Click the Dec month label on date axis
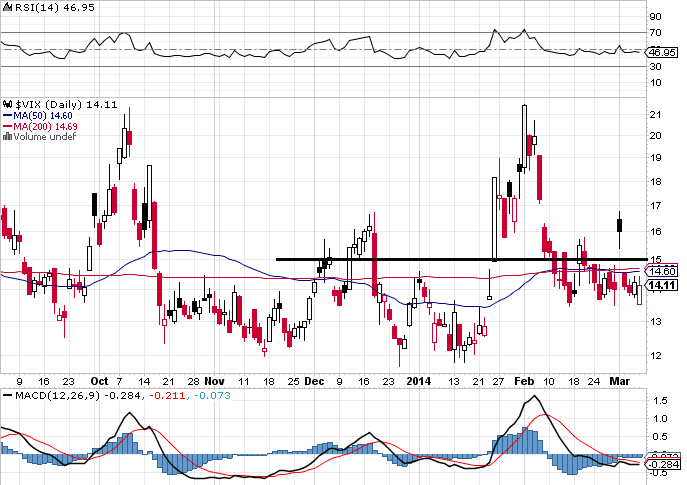Screen dimensions: 687x485 pos(315,381)
